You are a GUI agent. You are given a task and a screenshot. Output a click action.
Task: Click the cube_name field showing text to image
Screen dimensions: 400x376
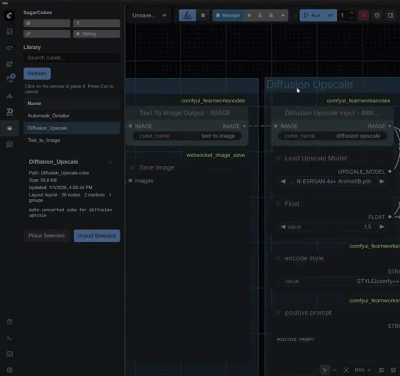[x=188, y=136]
